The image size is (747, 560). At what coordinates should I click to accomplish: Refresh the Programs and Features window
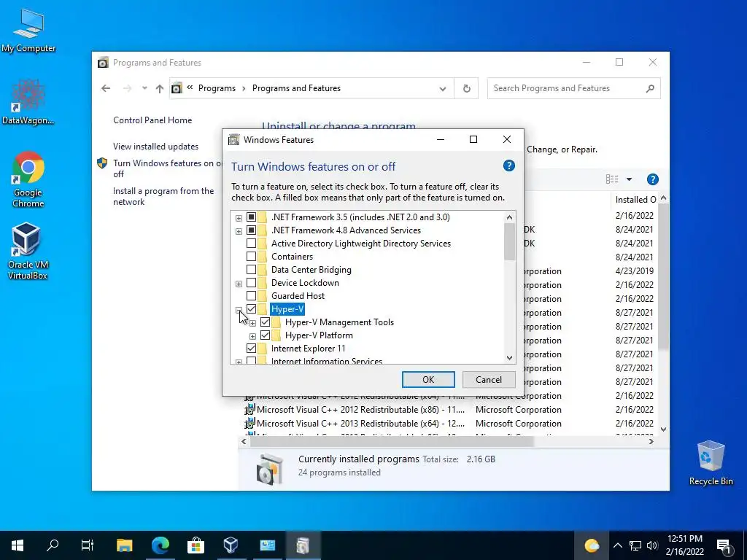click(466, 88)
